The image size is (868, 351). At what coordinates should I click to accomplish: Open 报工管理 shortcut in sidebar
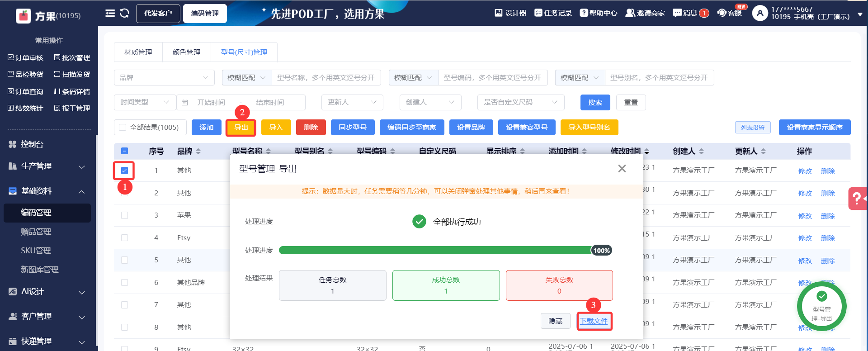pos(72,109)
